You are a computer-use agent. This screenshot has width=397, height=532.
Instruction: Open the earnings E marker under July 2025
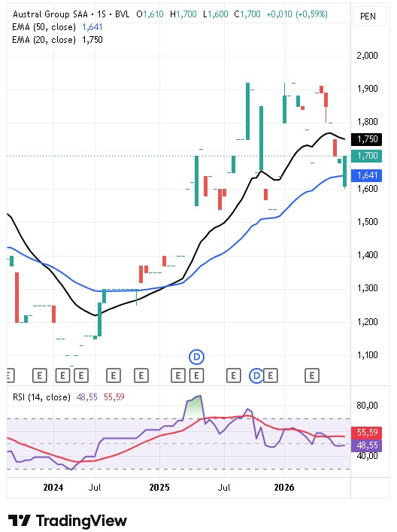pos(233,375)
